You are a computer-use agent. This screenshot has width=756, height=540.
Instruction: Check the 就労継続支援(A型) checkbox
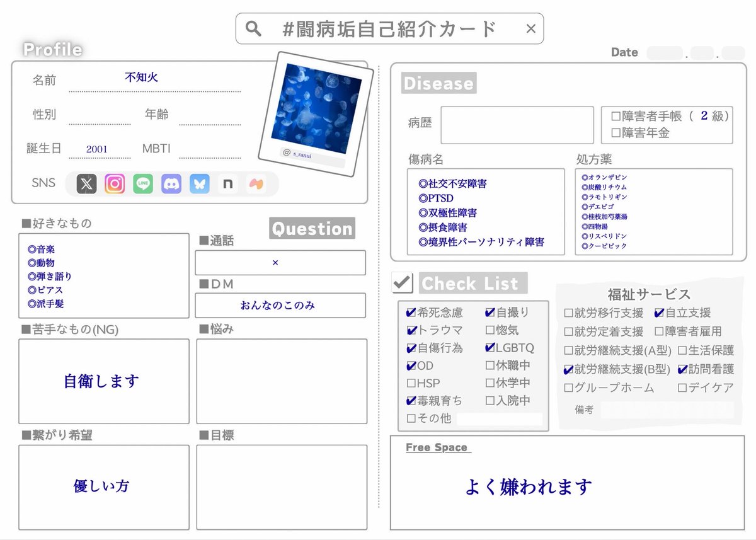[568, 350]
